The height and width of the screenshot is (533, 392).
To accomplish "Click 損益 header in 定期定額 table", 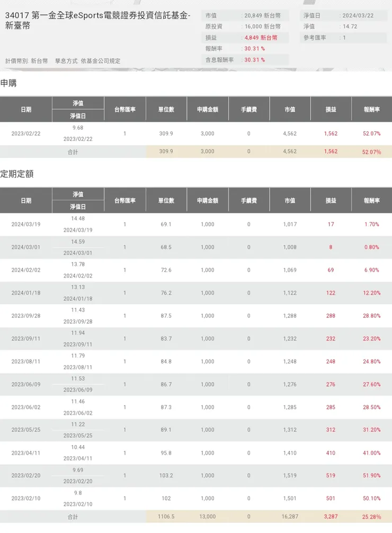I will coord(331,201).
